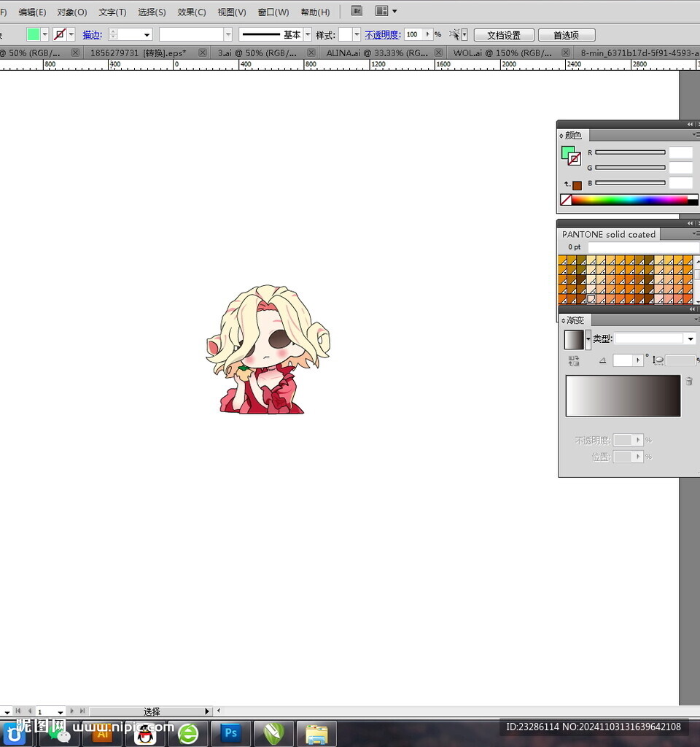Click the R slider in 颜色 panel
The width and height of the screenshot is (700, 747).
630,152
